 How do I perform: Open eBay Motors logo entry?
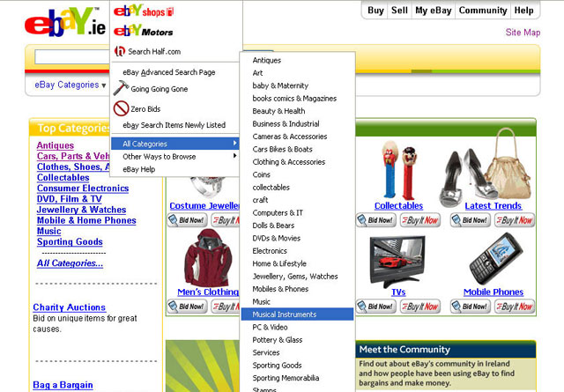pos(143,31)
